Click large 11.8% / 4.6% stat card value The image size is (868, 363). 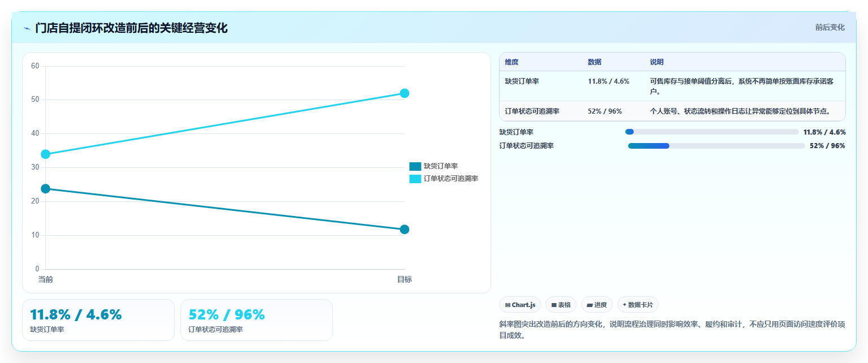[76, 315]
